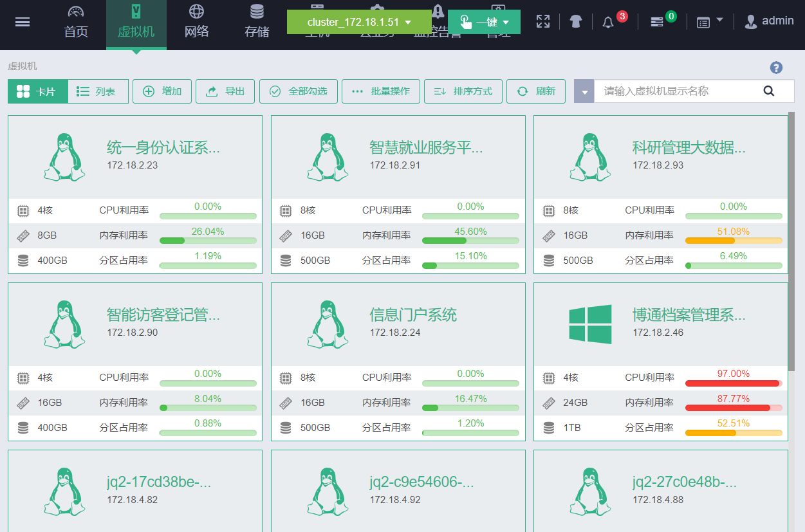Image resolution: width=805 pixels, height=532 pixels.
Task: Click the blue help question mark icon
Action: tap(776, 68)
